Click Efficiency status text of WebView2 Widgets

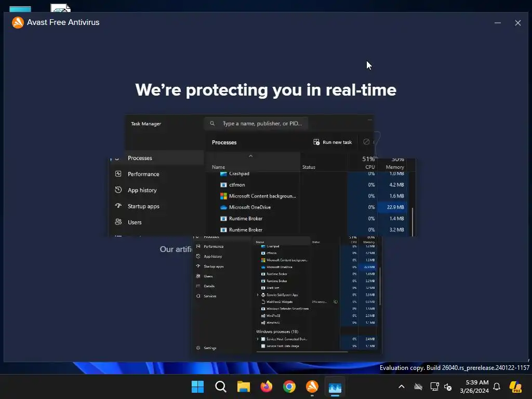point(320,302)
